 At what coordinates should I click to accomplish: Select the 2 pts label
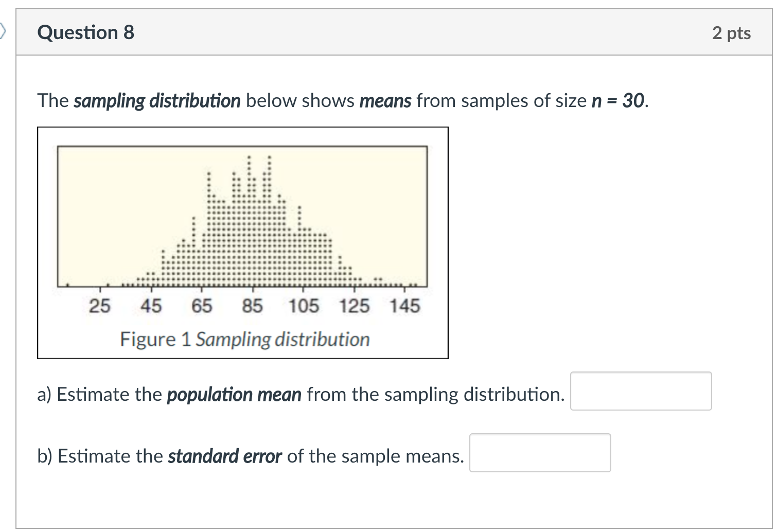pos(731,32)
